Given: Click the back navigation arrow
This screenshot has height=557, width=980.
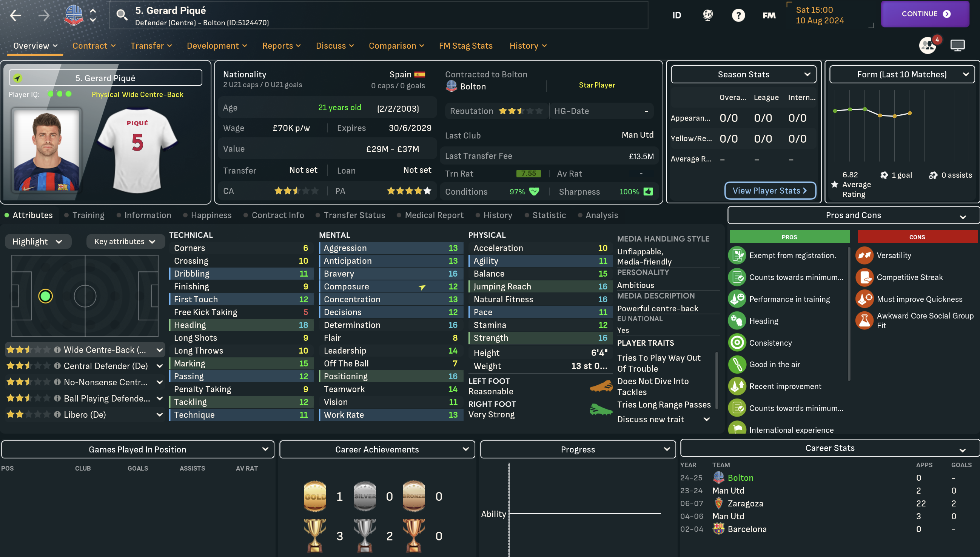Looking at the screenshot, I should 16,15.
